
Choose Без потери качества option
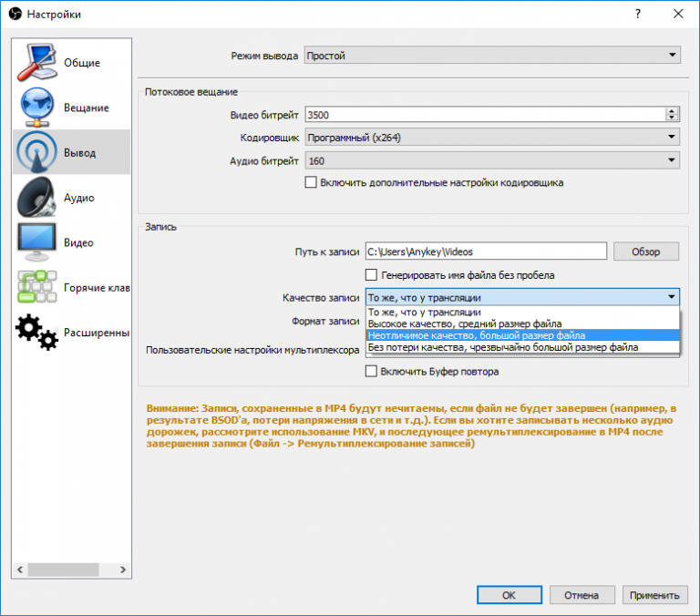click(522, 347)
